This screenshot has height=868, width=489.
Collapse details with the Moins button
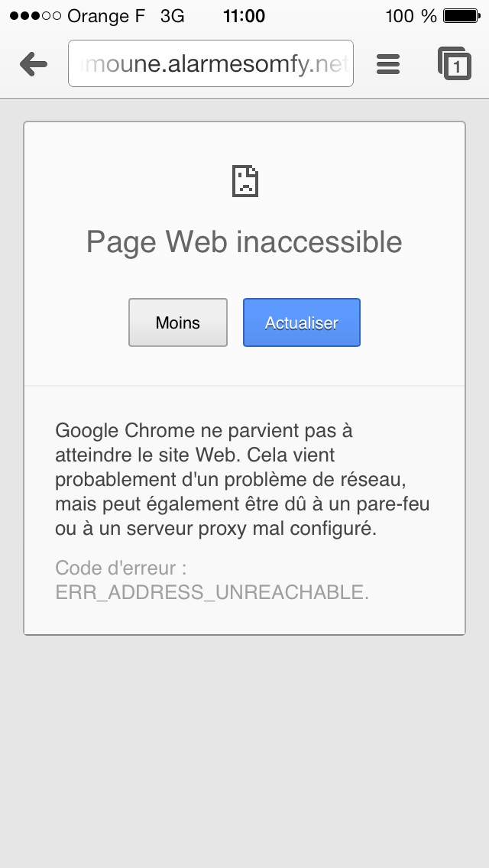178,322
